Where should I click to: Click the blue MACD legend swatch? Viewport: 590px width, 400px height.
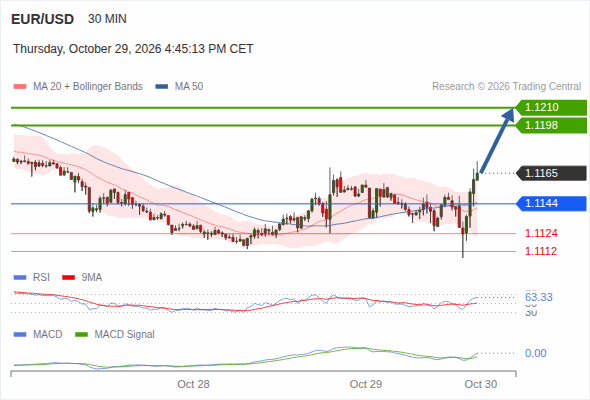point(20,335)
